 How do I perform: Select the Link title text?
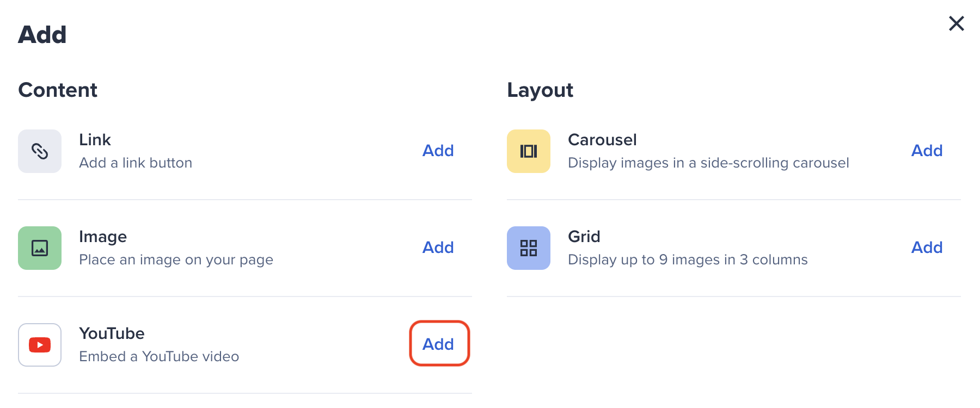[x=95, y=140]
